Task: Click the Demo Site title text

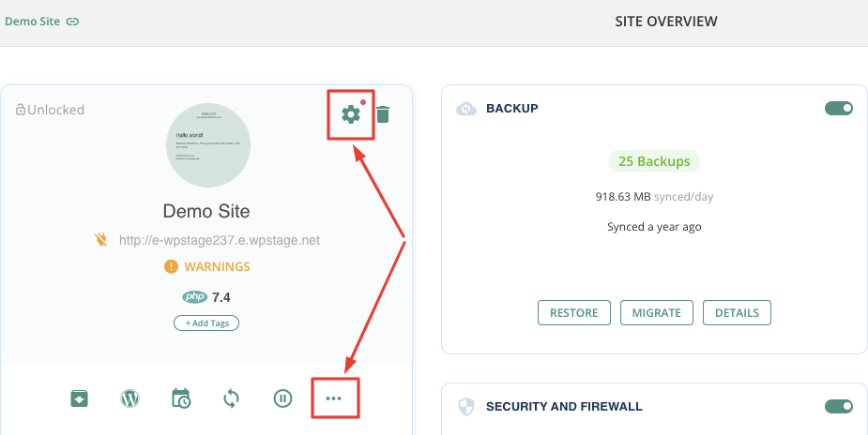Action: 206,211
